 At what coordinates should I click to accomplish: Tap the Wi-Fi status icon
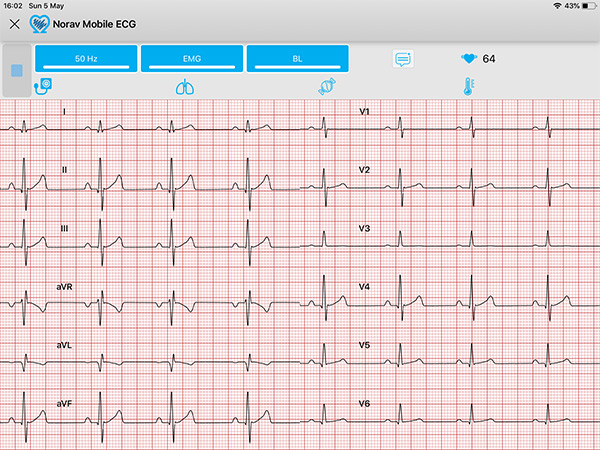[x=557, y=6]
